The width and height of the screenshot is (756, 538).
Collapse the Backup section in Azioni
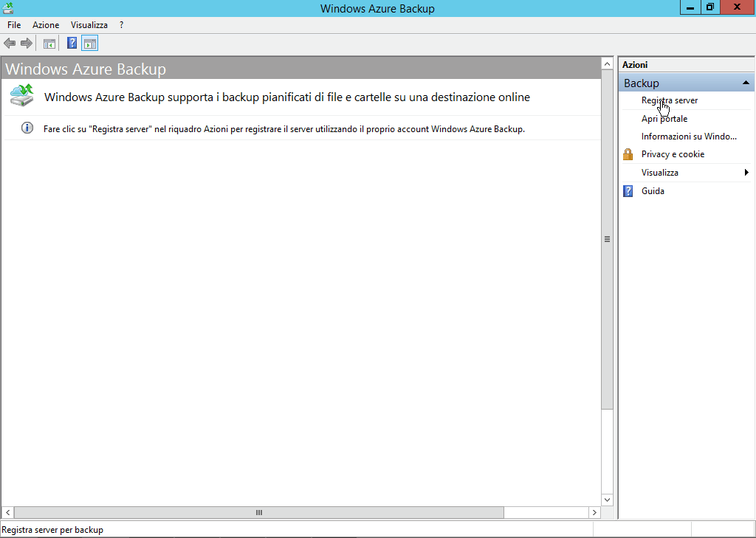746,83
